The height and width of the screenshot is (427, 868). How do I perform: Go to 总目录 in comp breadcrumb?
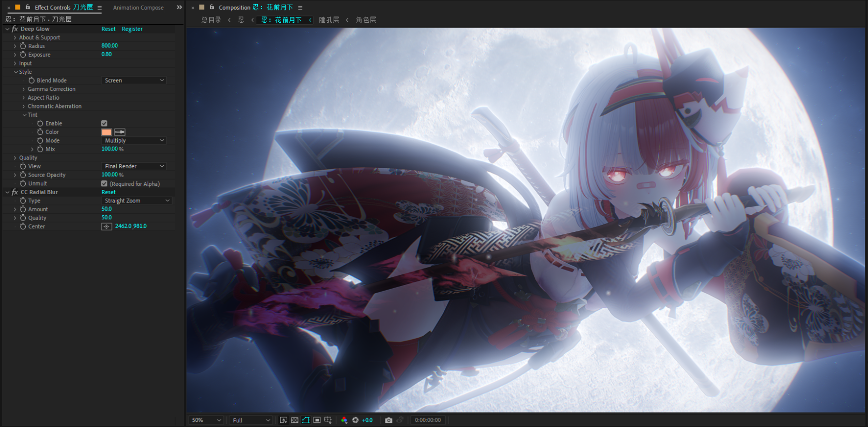pyautogui.click(x=211, y=20)
